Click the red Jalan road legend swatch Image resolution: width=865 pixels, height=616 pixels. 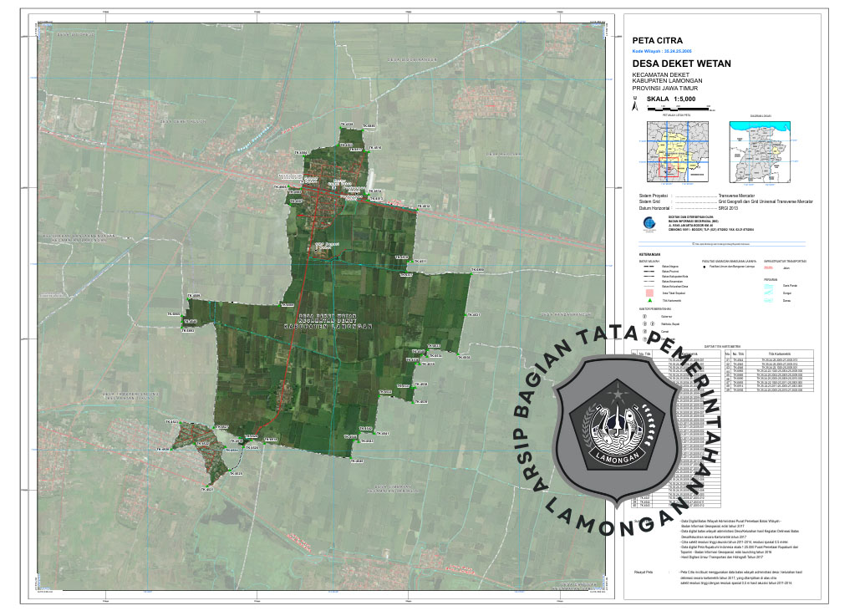pos(768,267)
